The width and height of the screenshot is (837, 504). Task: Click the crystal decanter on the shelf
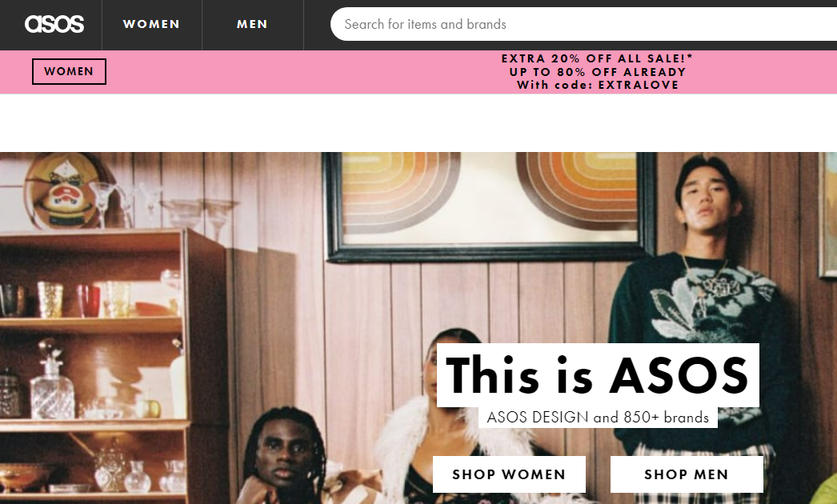[x=52, y=383]
